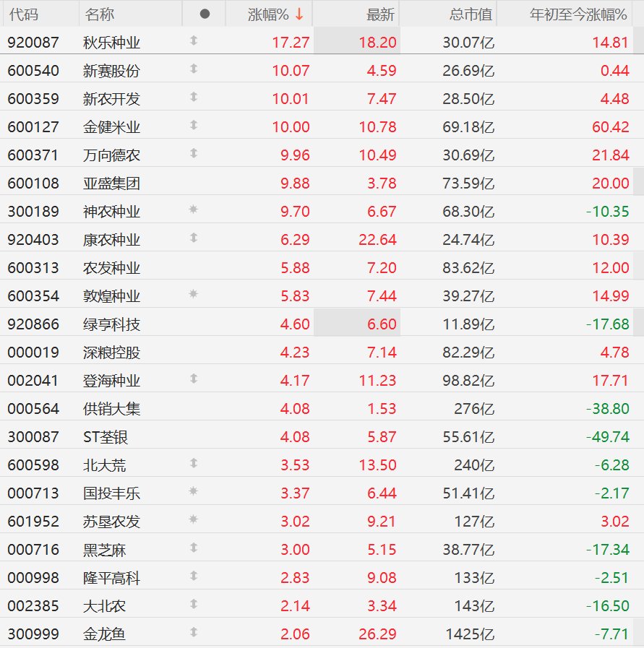Click market cap 98.82亿
The height and width of the screenshot is (648, 644).
(468, 381)
